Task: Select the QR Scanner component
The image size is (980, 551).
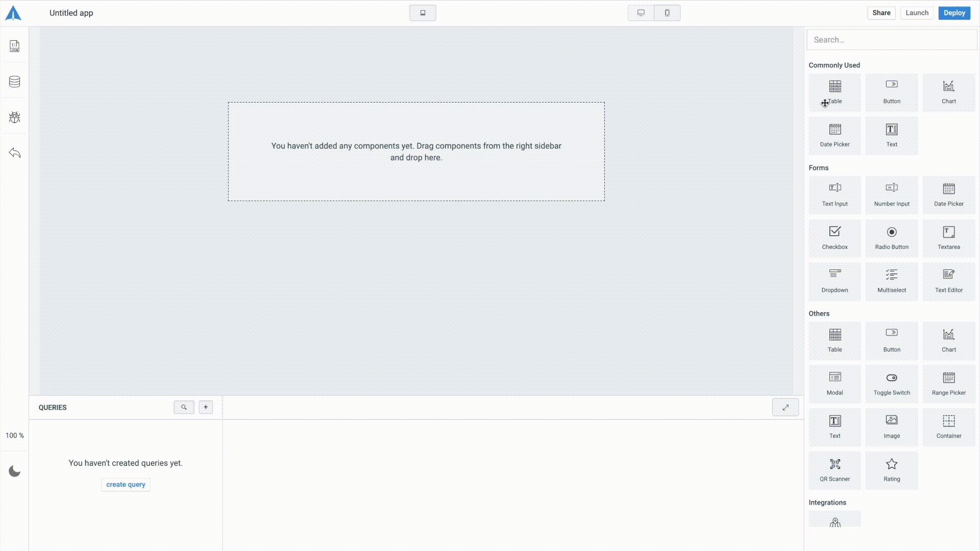Action: (x=835, y=470)
